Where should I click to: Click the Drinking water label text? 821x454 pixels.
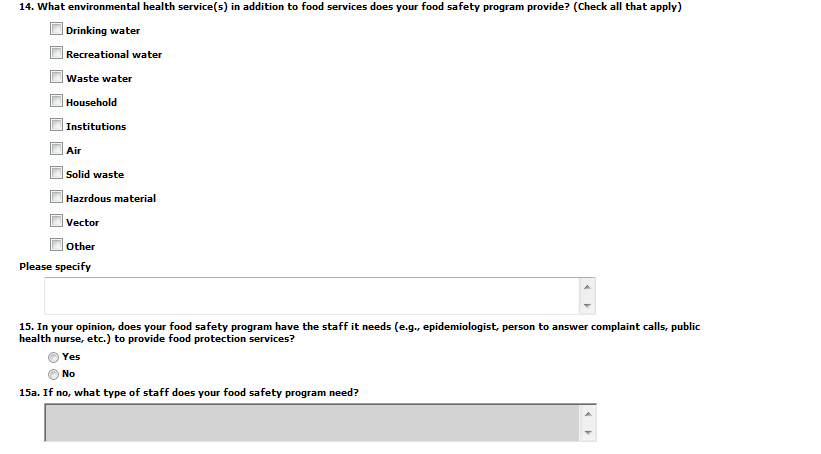point(103,31)
